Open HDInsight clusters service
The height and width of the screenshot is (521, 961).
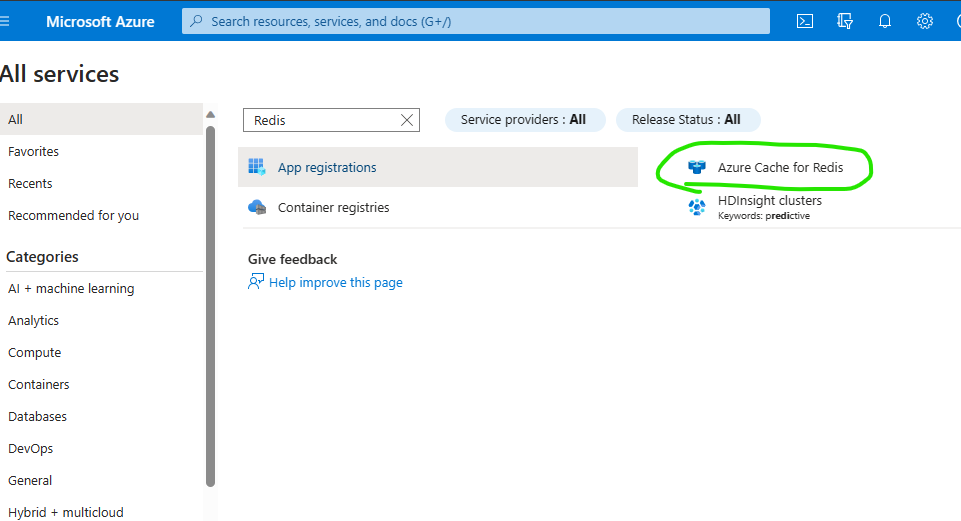(x=770, y=200)
